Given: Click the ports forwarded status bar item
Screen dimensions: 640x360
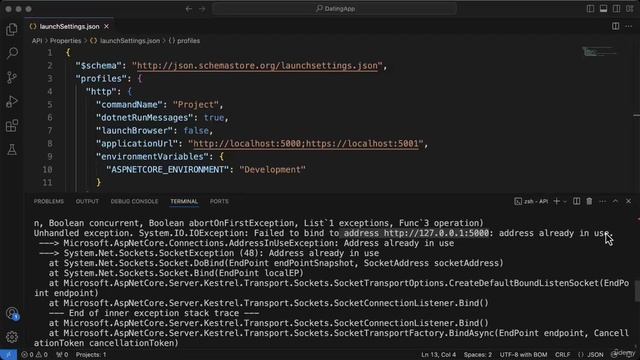Looking at the screenshot, I should click(x=62, y=355).
